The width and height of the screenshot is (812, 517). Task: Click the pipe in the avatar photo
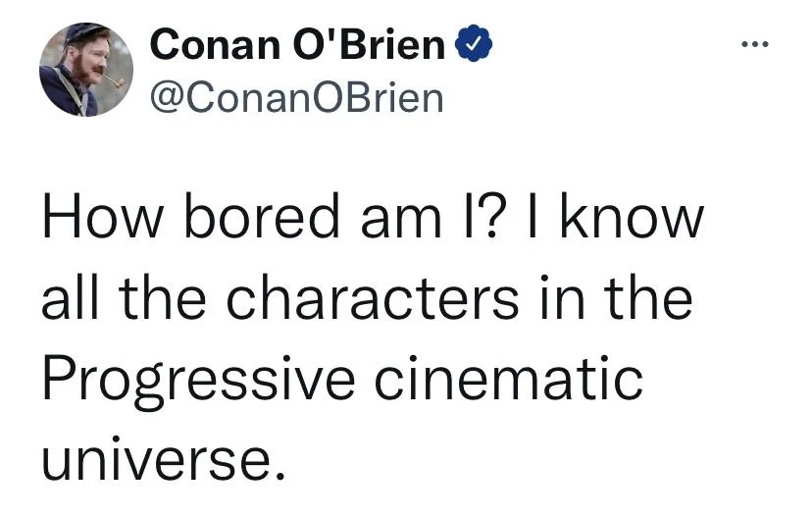117,82
